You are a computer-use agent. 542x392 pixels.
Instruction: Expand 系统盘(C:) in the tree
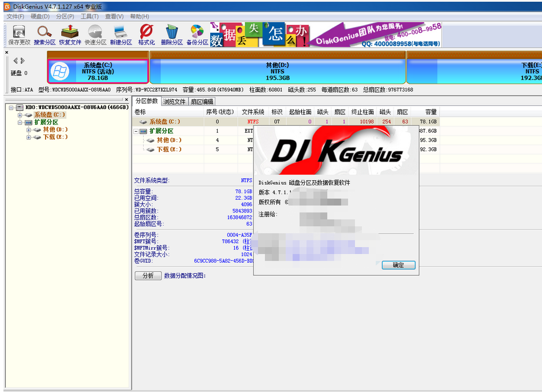pos(20,115)
